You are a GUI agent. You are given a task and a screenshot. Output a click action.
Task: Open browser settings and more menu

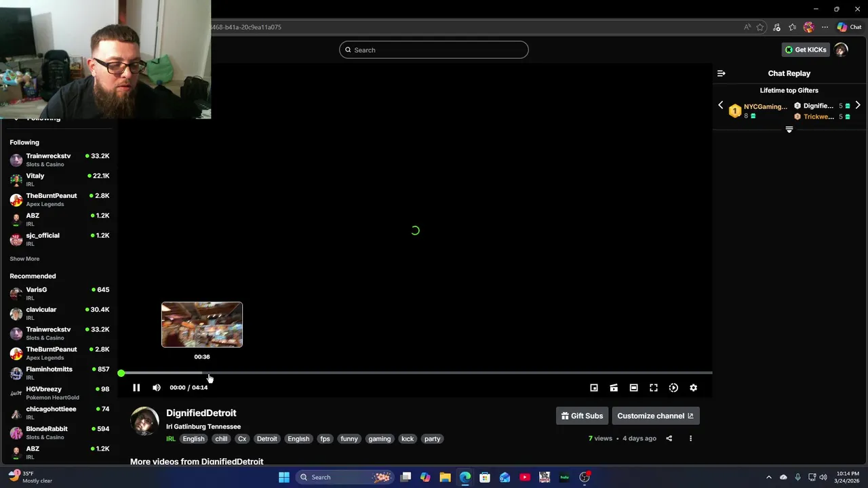click(x=825, y=27)
